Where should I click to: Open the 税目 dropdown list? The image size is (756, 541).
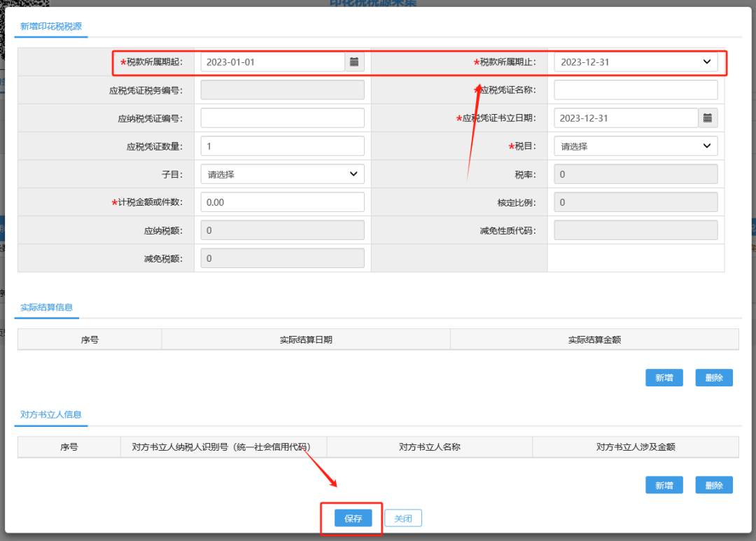pyautogui.click(x=636, y=146)
